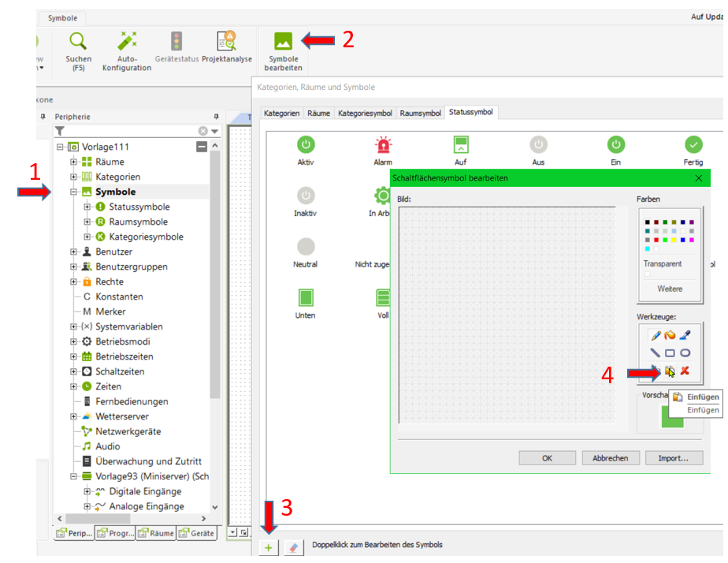Image resolution: width=728 pixels, height=563 pixels.
Task: Expand the Benutzergruppen tree node
Action: pos(73,267)
